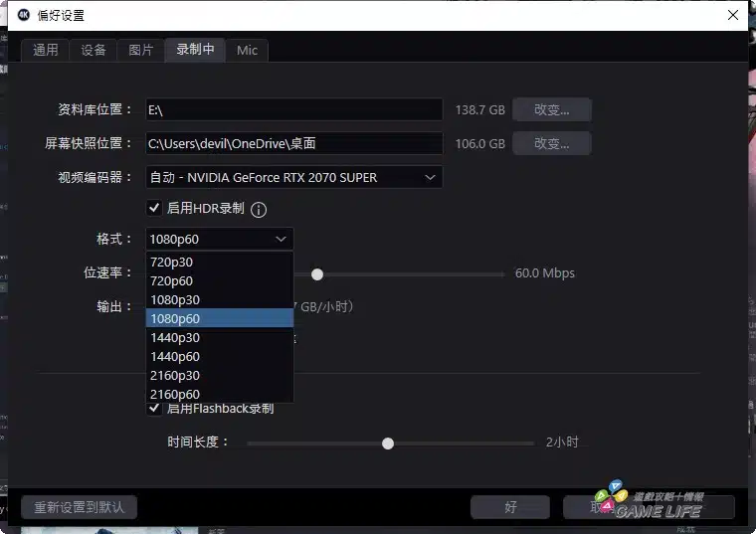Screen dimensions: 756x534
Task: Click 改变 button for screenshot location
Action: 551,143
